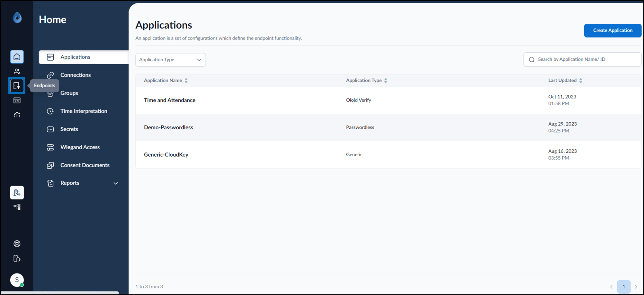
Task: Open the Time and Attendance application row
Action: (388, 100)
